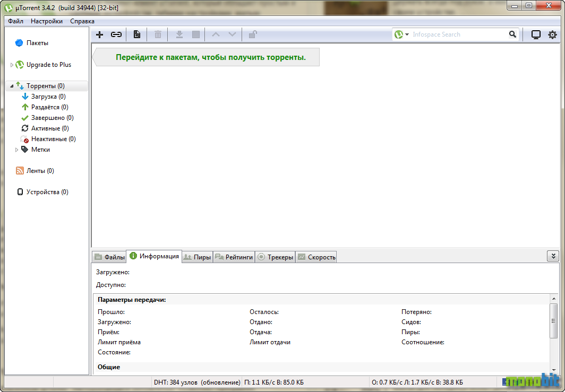Open the Справка menu
Screen dimensions: 565x392
click(x=82, y=21)
